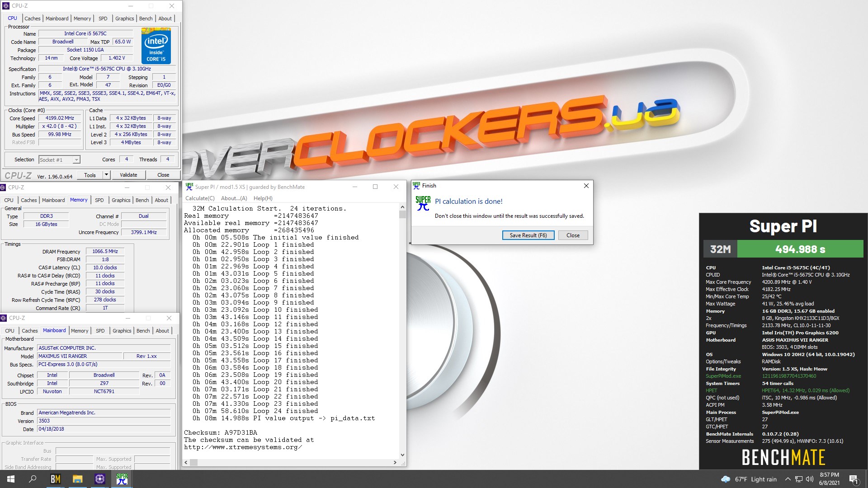Click Multiplier value x 42.0 (8 - 42)
The width and height of the screenshot is (868, 488).
click(60, 127)
